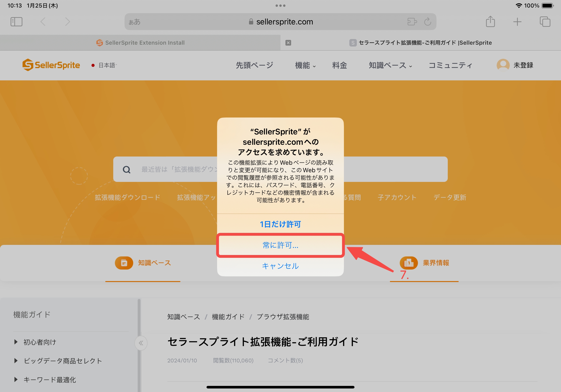Expand ビッグデータ商品セレクト tree item

(x=16, y=361)
